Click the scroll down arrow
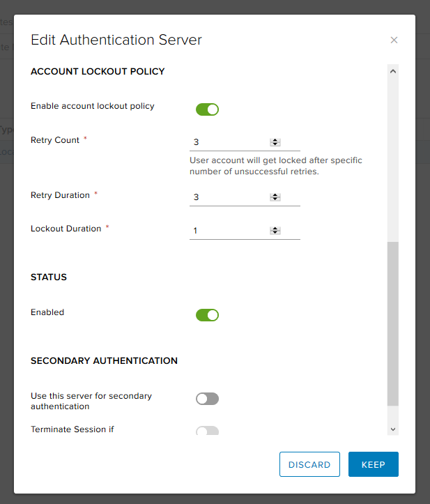 (393, 429)
